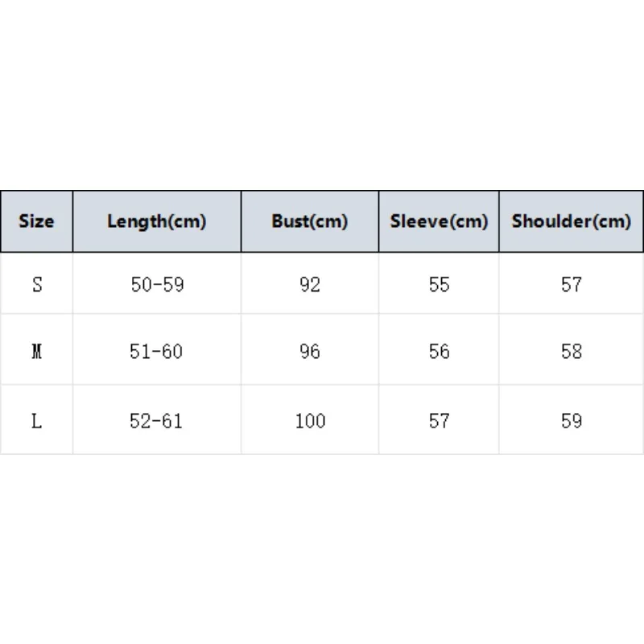The width and height of the screenshot is (644, 644).
Task: Click the 51-60 length value
Action: tap(157, 350)
